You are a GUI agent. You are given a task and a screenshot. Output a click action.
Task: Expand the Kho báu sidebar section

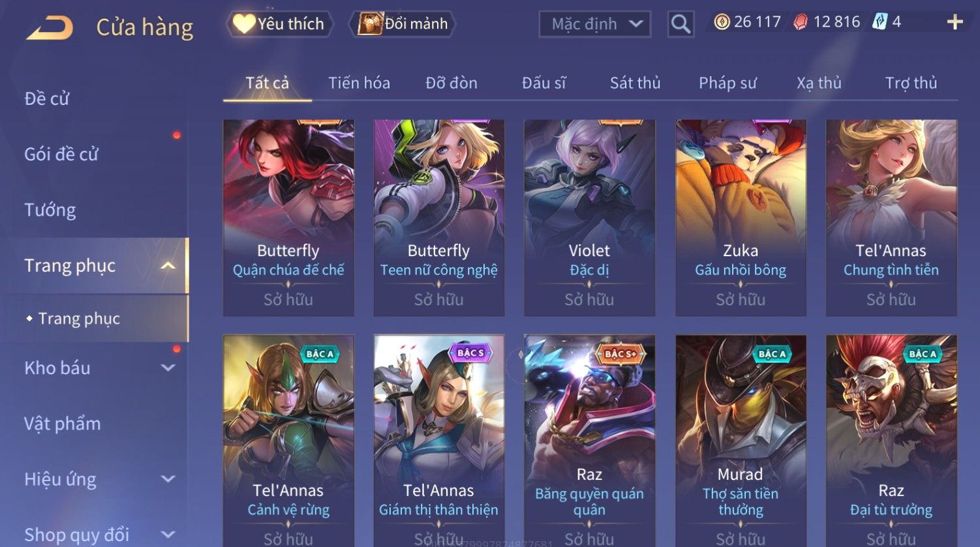pos(168,368)
